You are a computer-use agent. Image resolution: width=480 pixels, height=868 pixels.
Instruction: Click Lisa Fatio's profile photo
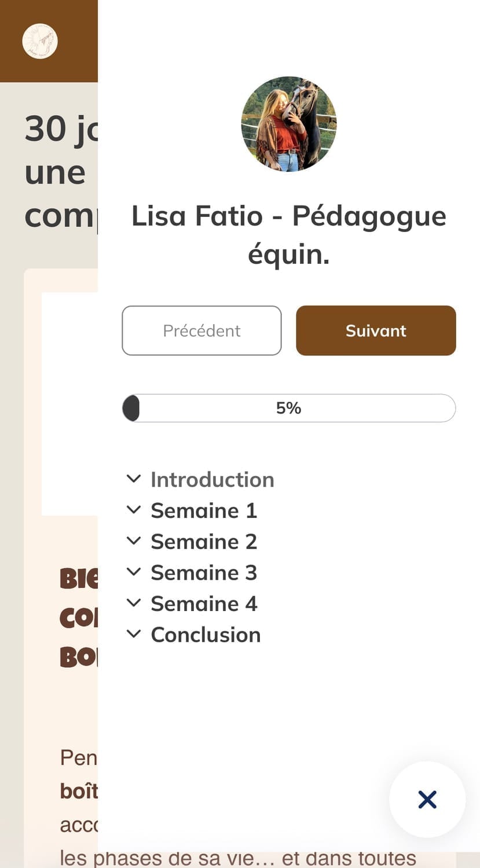[288, 124]
